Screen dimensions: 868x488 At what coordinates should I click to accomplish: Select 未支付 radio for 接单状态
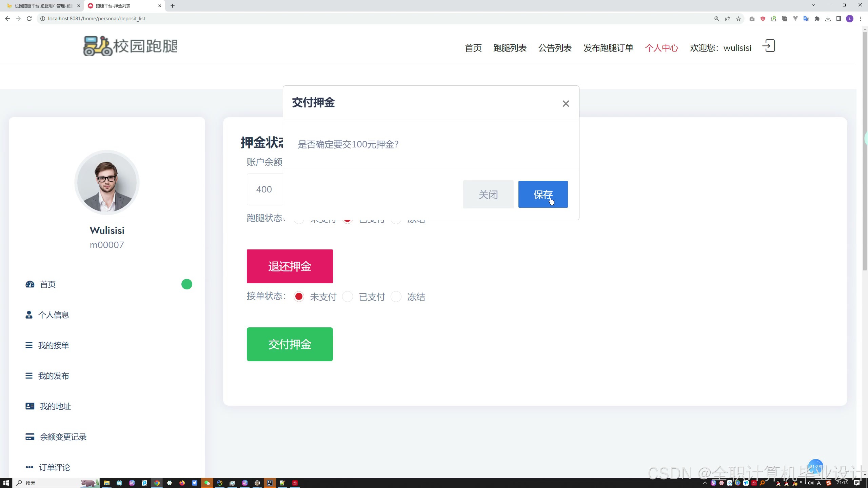pyautogui.click(x=299, y=297)
